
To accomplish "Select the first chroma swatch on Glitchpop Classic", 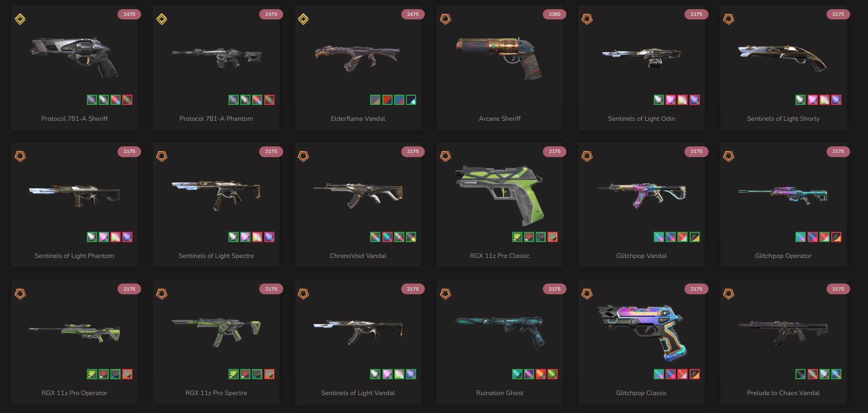I will [x=659, y=374].
